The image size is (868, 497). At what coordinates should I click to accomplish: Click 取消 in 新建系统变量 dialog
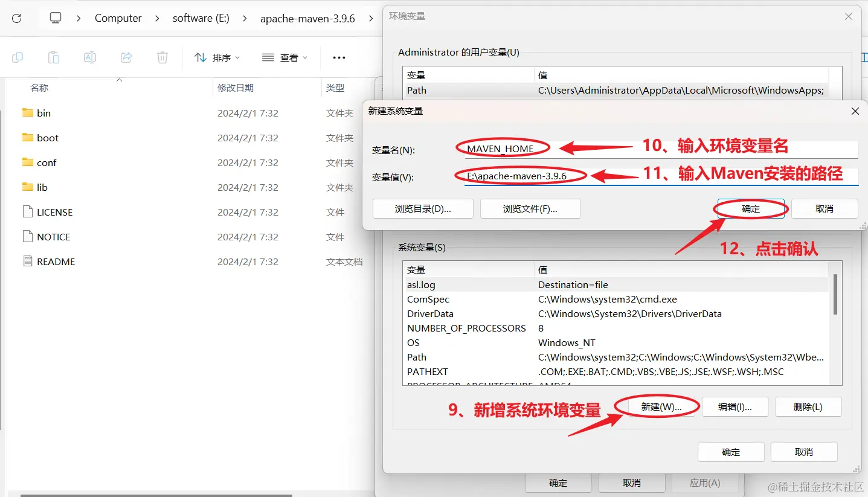tap(825, 209)
